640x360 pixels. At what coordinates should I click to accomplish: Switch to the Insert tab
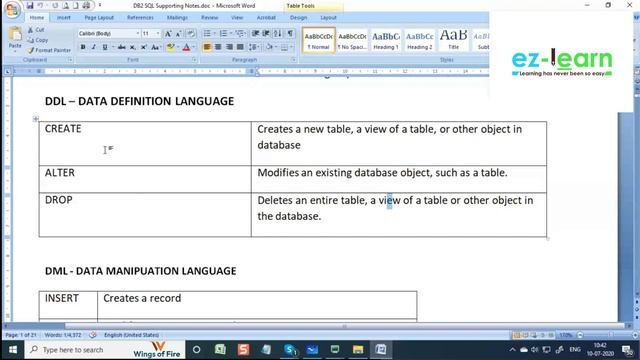click(64, 18)
